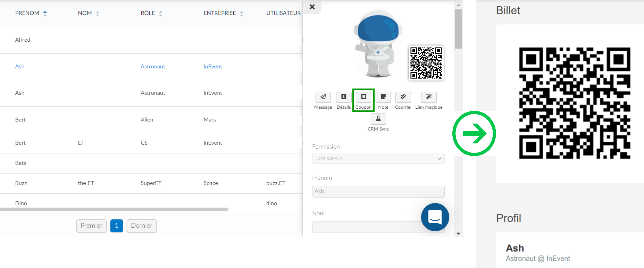Open the Permission dropdown
Viewport: 644px width, 268px height.
[x=378, y=158]
